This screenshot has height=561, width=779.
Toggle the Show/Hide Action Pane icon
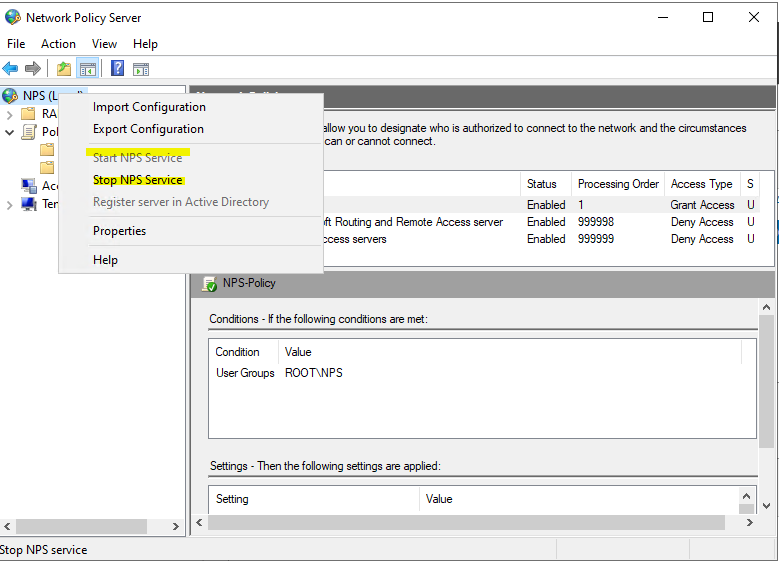click(141, 69)
